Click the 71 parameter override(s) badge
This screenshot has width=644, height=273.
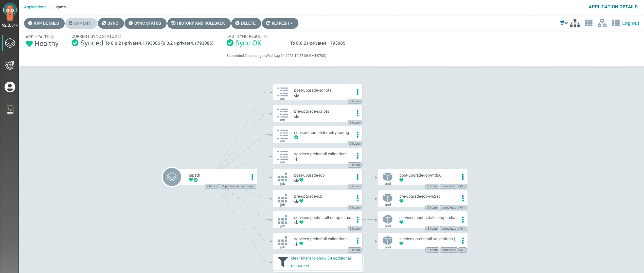coord(238,186)
